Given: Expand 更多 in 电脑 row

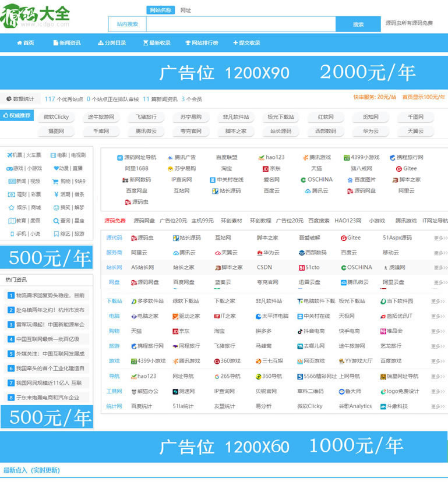Looking at the screenshot, I should (x=438, y=316).
